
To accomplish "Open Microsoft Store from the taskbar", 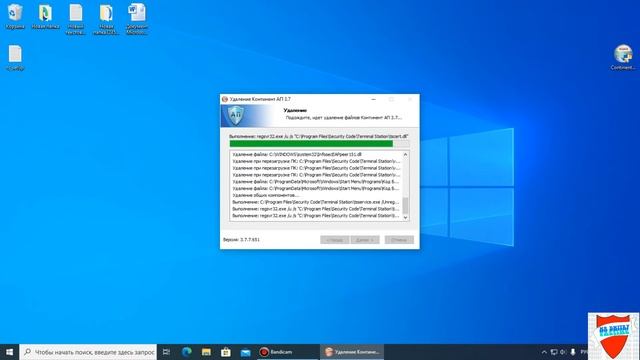I will pyautogui.click(x=226, y=352).
